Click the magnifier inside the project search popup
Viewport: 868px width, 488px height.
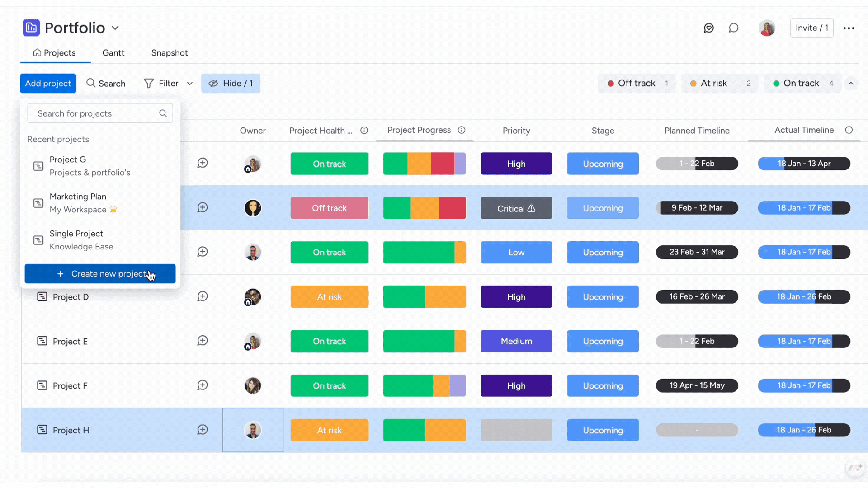click(x=163, y=113)
